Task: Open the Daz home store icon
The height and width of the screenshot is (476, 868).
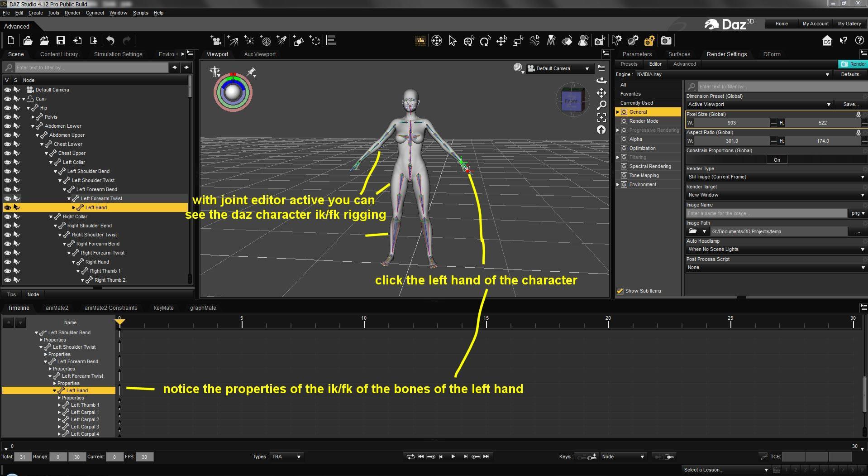Action: (x=827, y=41)
